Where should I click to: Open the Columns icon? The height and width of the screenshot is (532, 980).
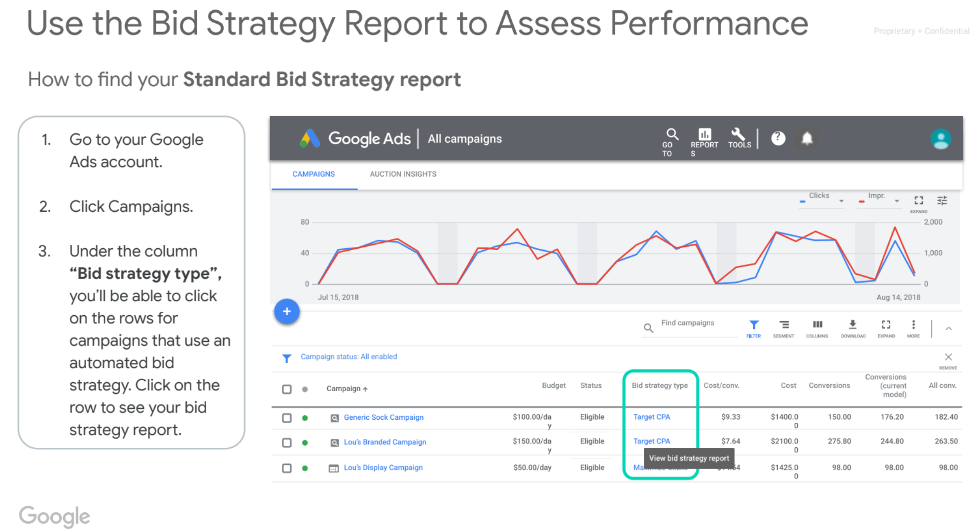817,324
